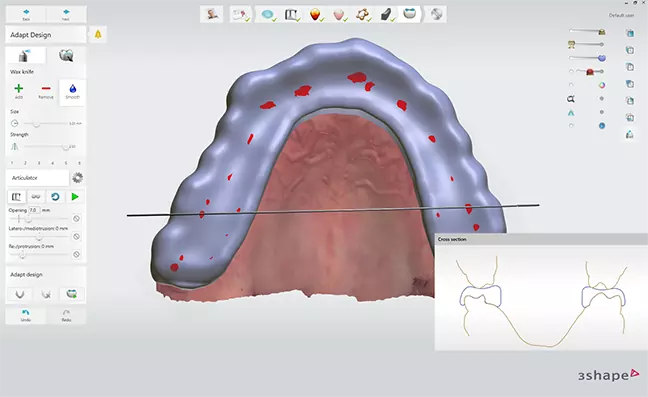Click the Opening value input field
648x397 pixels.
pyautogui.click(x=34, y=210)
